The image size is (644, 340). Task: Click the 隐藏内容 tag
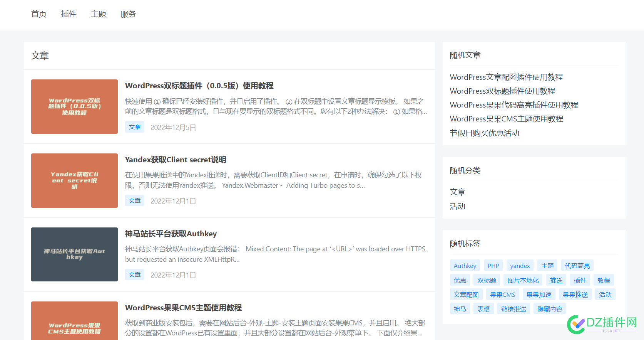(x=550, y=309)
